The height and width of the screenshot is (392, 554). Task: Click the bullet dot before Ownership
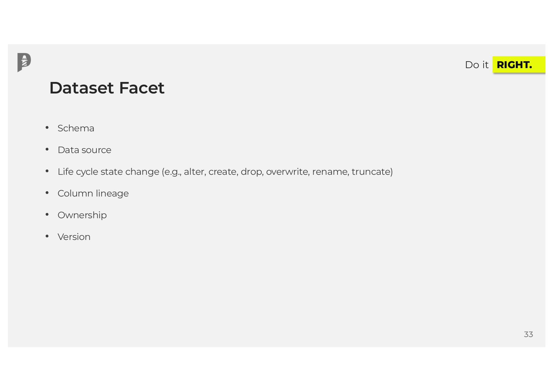point(47,214)
